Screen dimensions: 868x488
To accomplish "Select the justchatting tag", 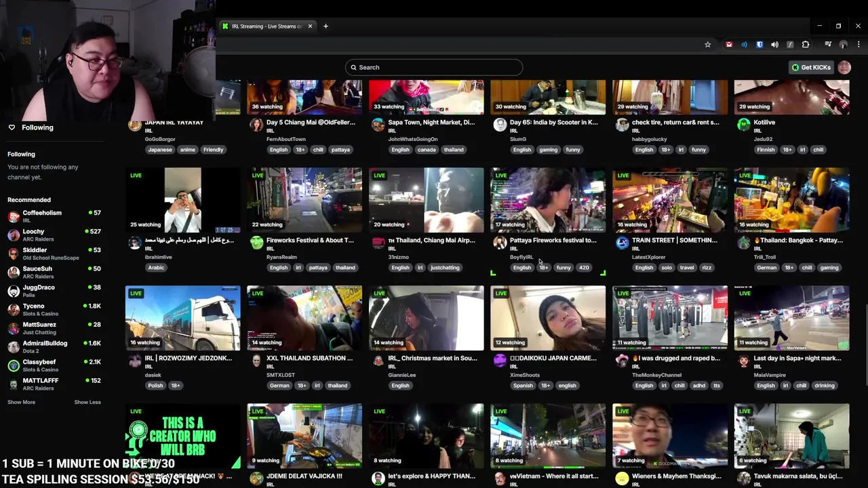I will pos(445,268).
